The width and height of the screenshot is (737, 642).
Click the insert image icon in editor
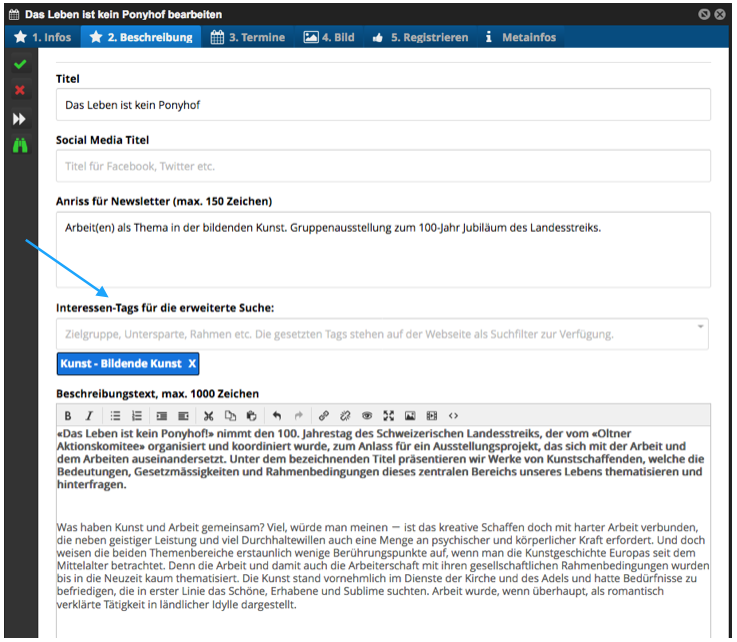410,415
